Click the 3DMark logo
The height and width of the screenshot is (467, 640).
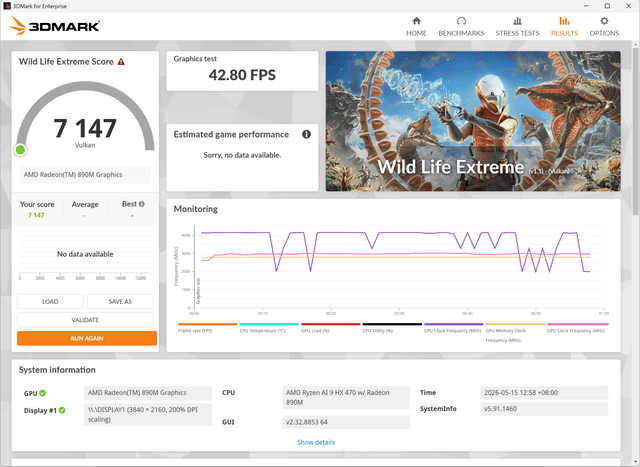(54, 26)
